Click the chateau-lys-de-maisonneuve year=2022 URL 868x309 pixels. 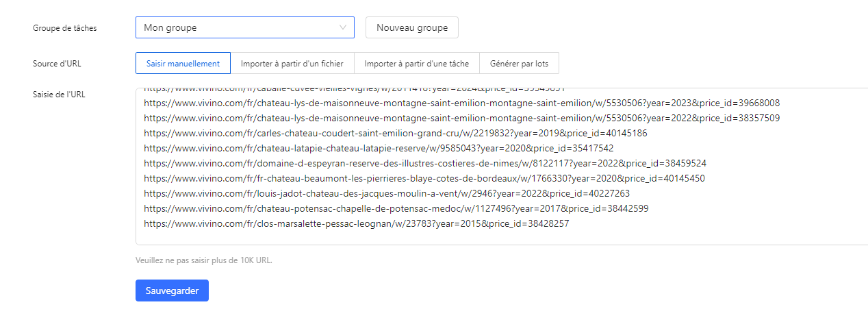(x=461, y=118)
